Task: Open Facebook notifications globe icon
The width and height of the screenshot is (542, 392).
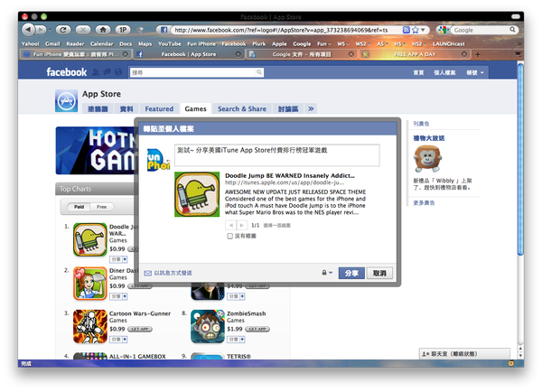Action: click(x=118, y=72)
